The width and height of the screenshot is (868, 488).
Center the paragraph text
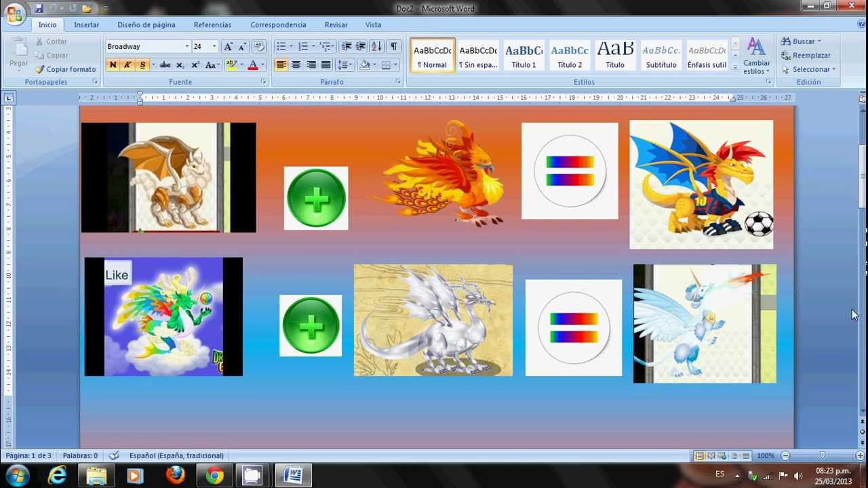pos(296,65)
